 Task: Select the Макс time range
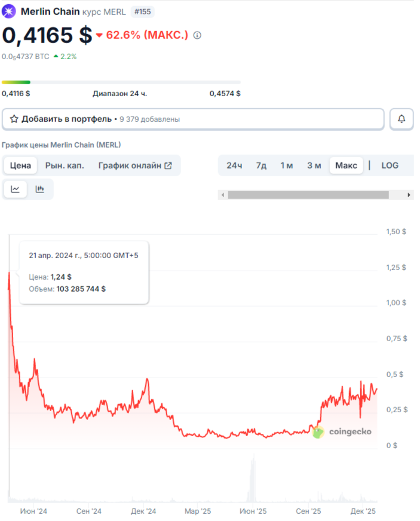click(x=347, y=166)
